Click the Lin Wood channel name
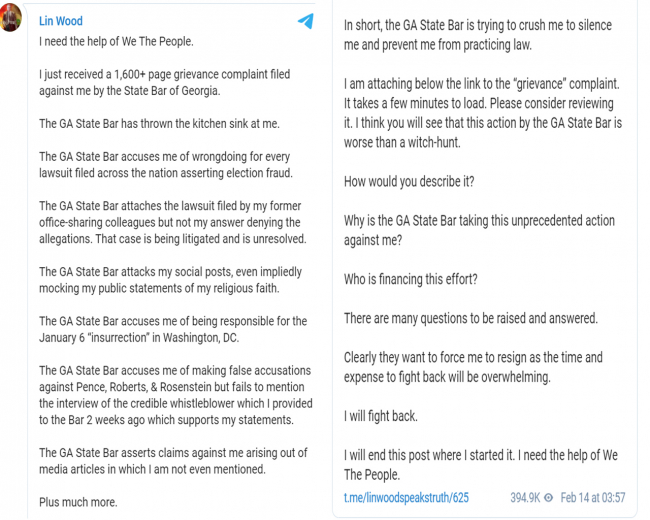The image size is (650, 520). coord(61,21)
